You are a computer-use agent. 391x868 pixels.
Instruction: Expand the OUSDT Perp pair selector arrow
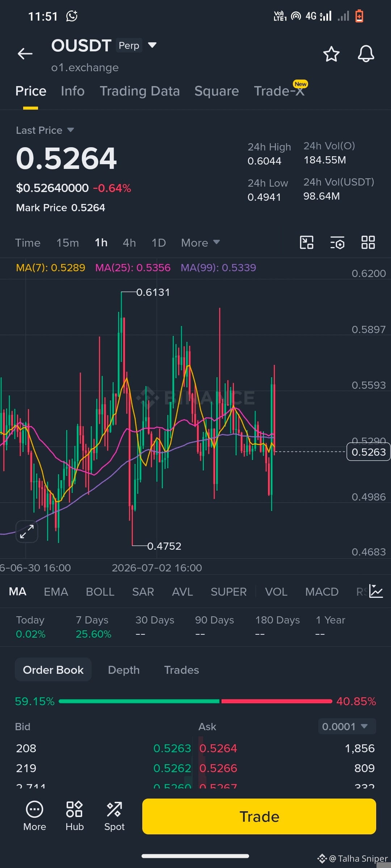[152, 45]
